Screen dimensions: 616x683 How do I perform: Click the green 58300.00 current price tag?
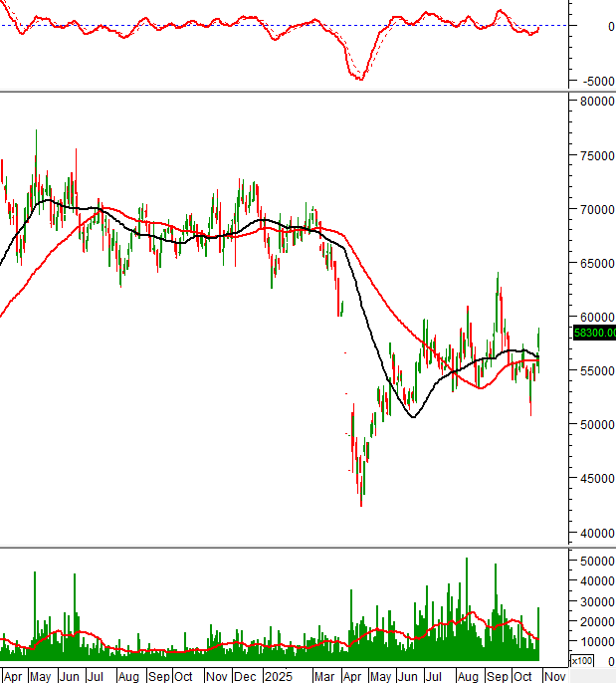(595, 333)
